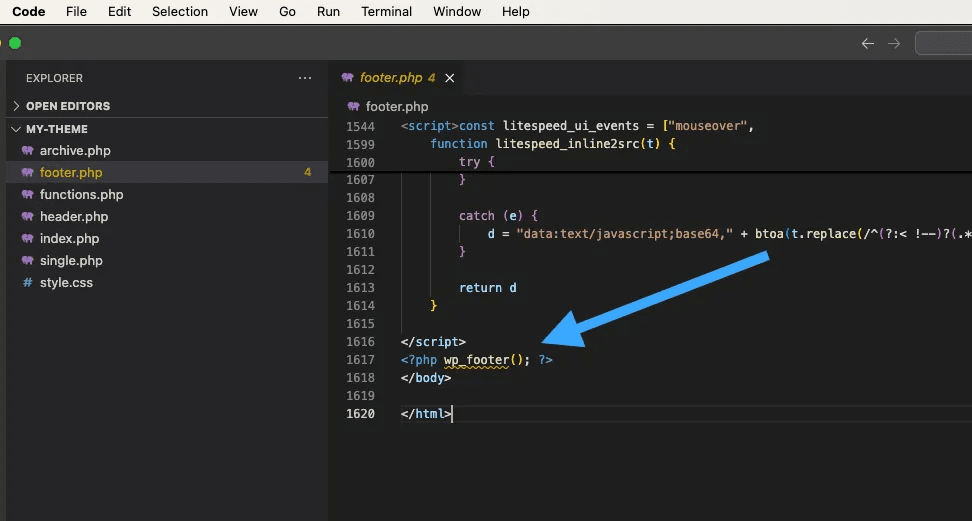972x521 pixels.
Task: Open the Terminal menu
Action: tap(386, 12)
